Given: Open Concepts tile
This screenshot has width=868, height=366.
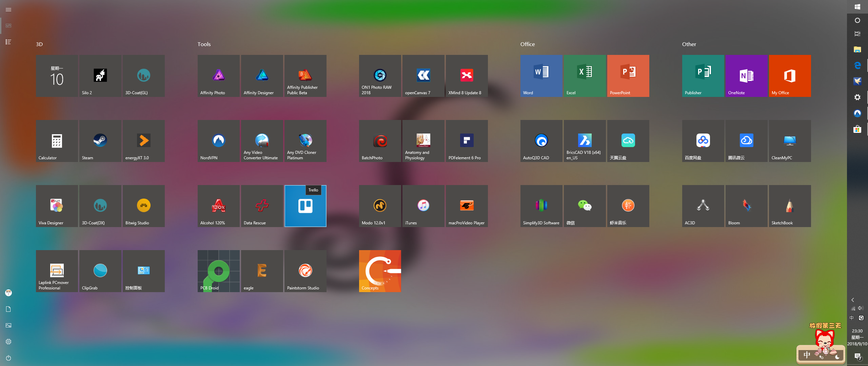Looking at the screenshot, I should pyautogui.click(x=380, y=271).
